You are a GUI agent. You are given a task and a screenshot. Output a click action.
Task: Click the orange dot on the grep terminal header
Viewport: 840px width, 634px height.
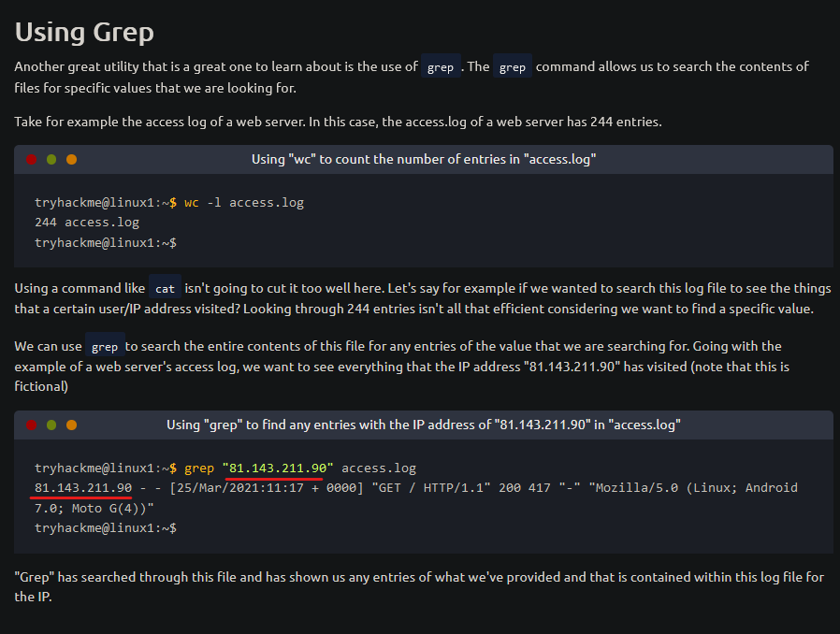[x=71, y=425]
